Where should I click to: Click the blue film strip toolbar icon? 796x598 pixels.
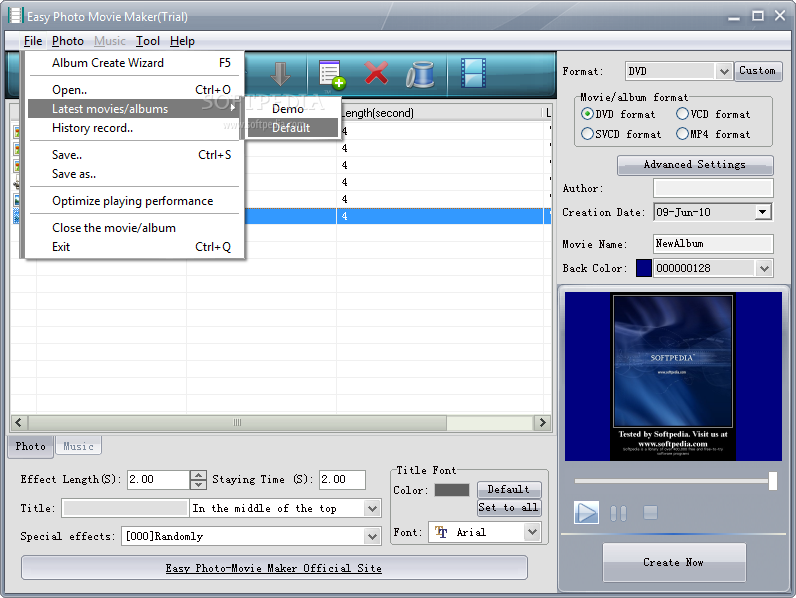tap(474, 73)
